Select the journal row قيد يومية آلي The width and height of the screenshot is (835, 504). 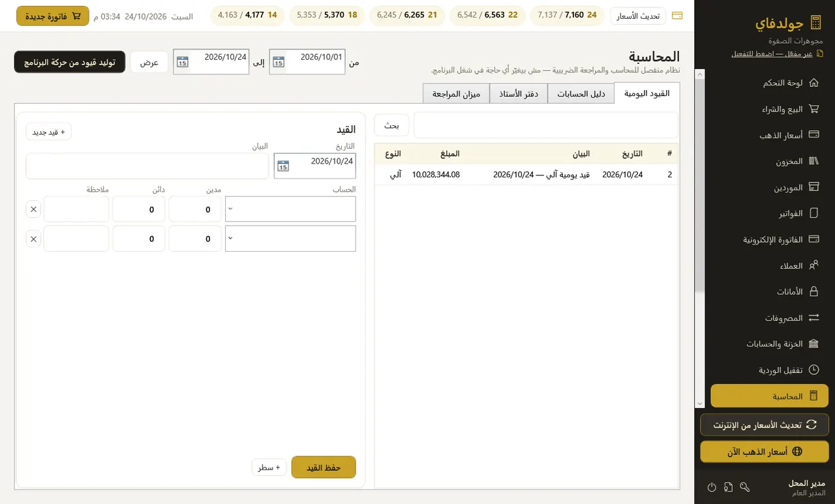tap(527, 175)
